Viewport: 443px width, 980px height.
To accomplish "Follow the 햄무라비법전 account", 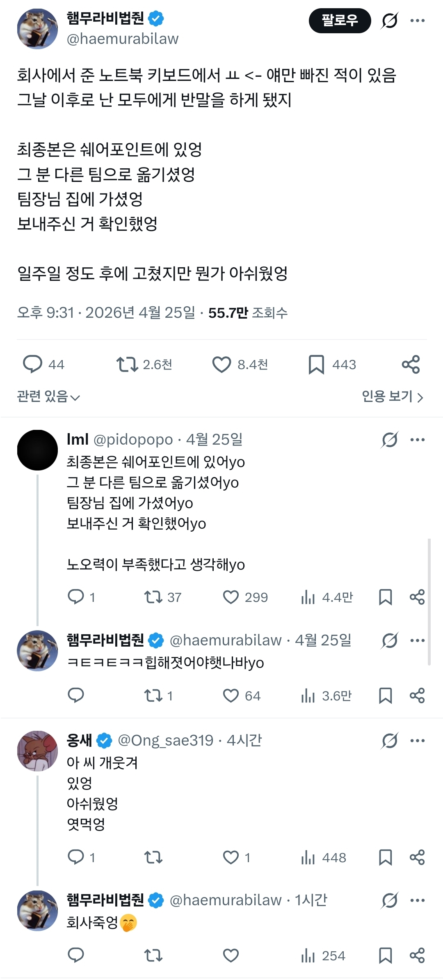I will (340, 21).
